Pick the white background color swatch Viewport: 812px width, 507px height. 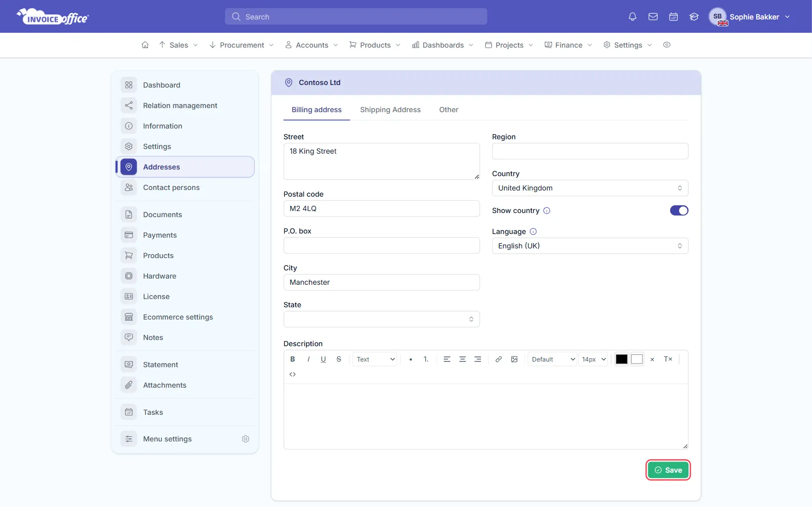point(637,359)
